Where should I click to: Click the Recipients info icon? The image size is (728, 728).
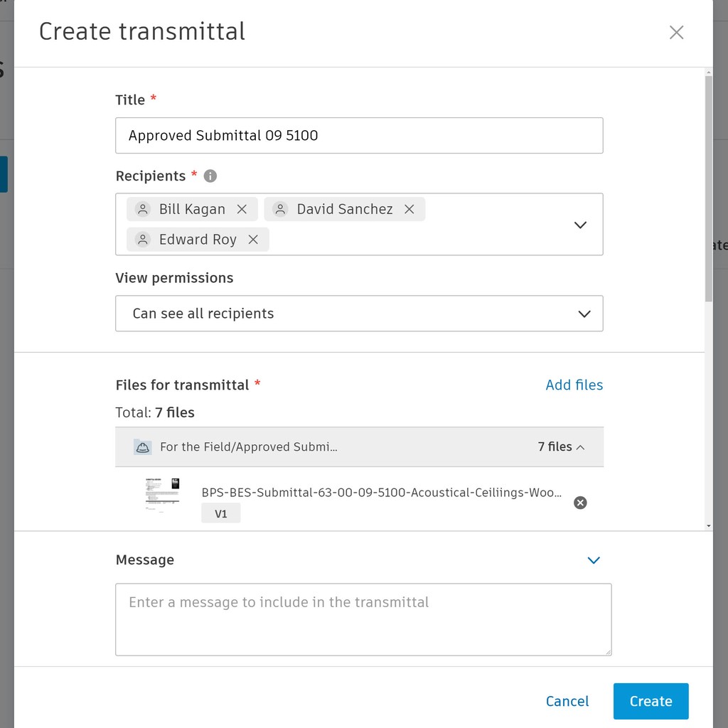point(210,176)
